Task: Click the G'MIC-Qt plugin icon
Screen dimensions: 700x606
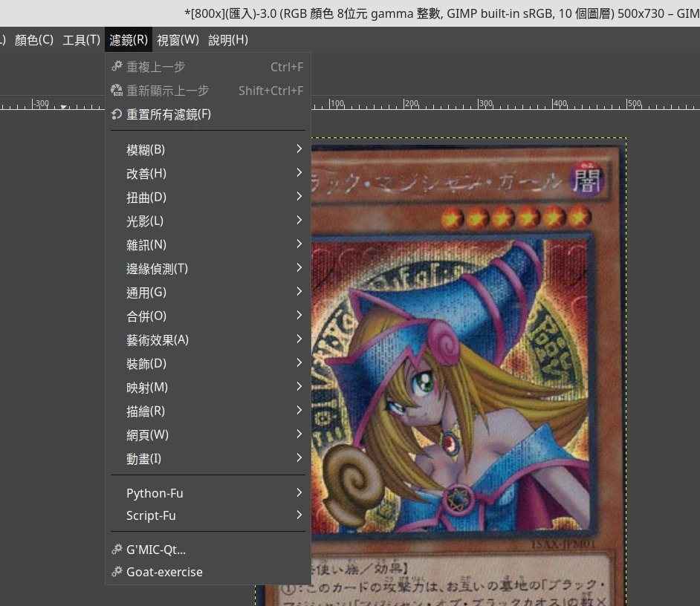Action: [x=116, y=550]
